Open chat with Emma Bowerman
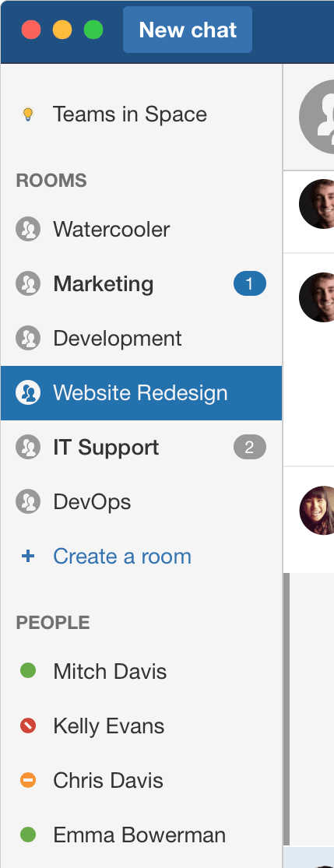 (x=141, y=835)
